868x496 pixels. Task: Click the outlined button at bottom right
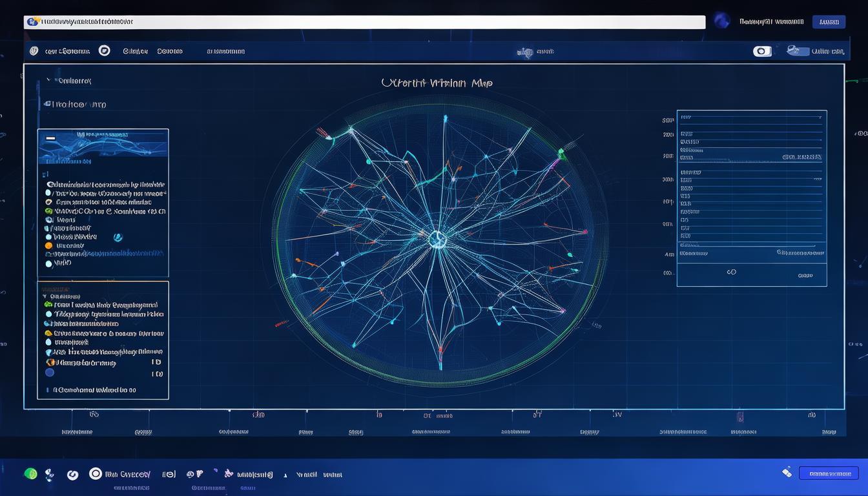click(829, 473)
